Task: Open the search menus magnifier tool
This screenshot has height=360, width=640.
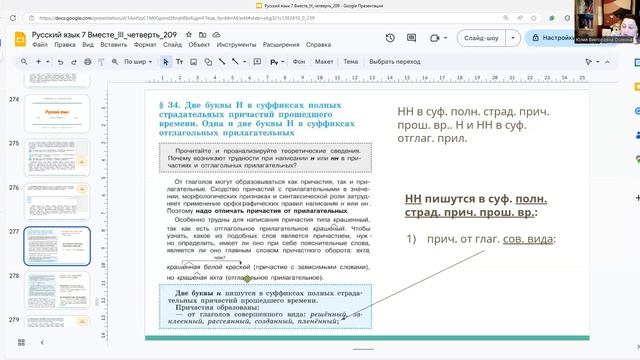Action: [x=24, y=62]
